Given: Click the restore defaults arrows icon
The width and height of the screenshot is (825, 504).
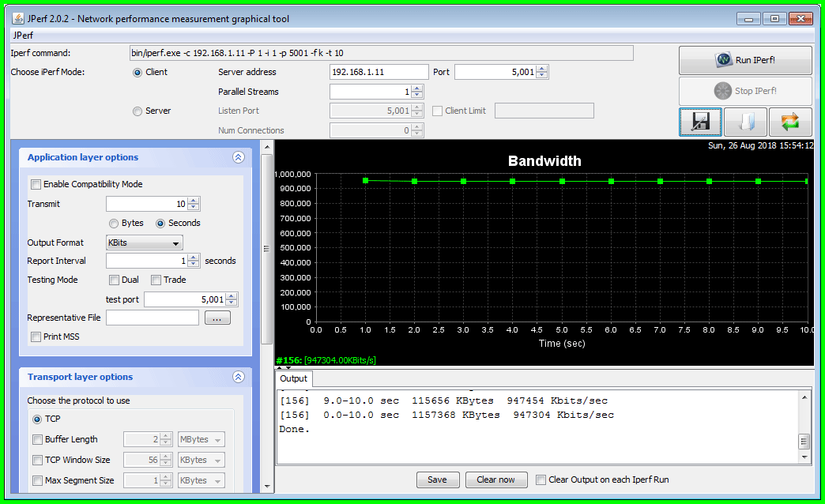Looking at the screenshot, I should click(x=790, y=122).
